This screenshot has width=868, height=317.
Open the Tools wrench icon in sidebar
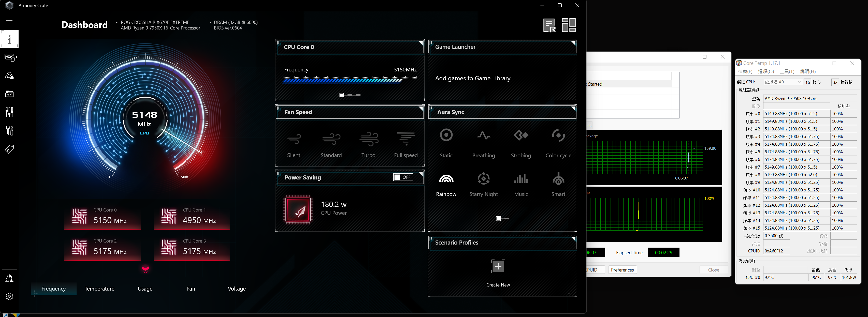tap(9, 130)
